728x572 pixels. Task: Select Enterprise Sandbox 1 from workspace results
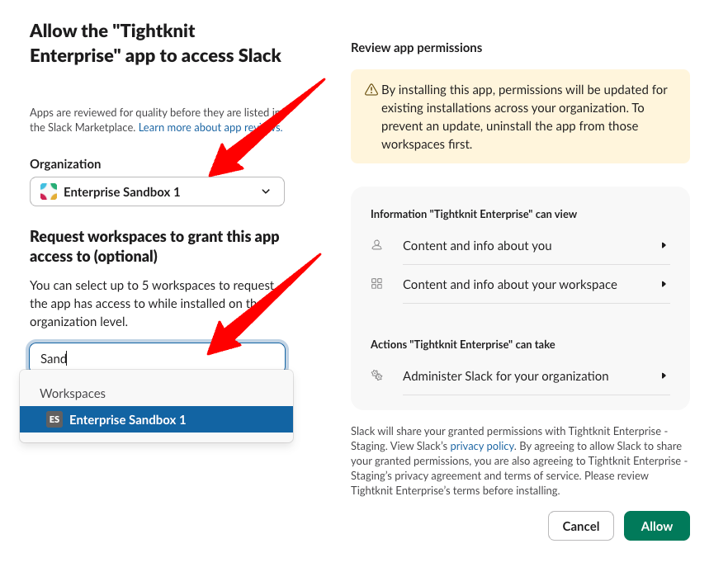[157, 419]
